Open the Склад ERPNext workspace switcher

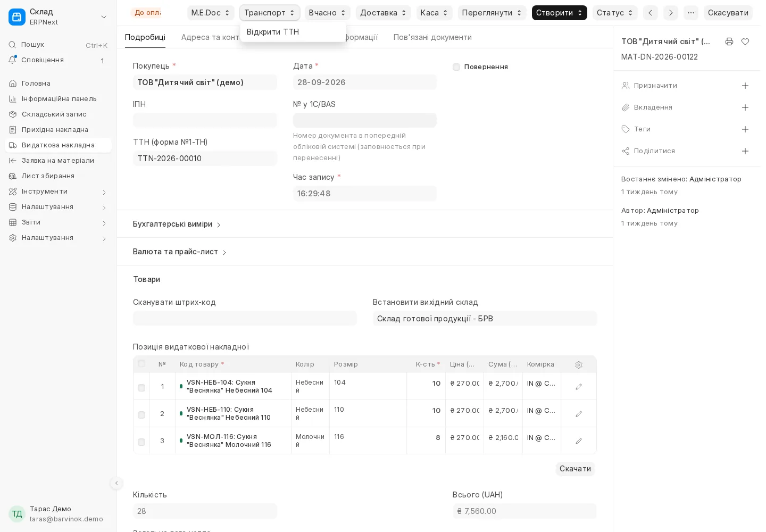[x=58, y=17]
